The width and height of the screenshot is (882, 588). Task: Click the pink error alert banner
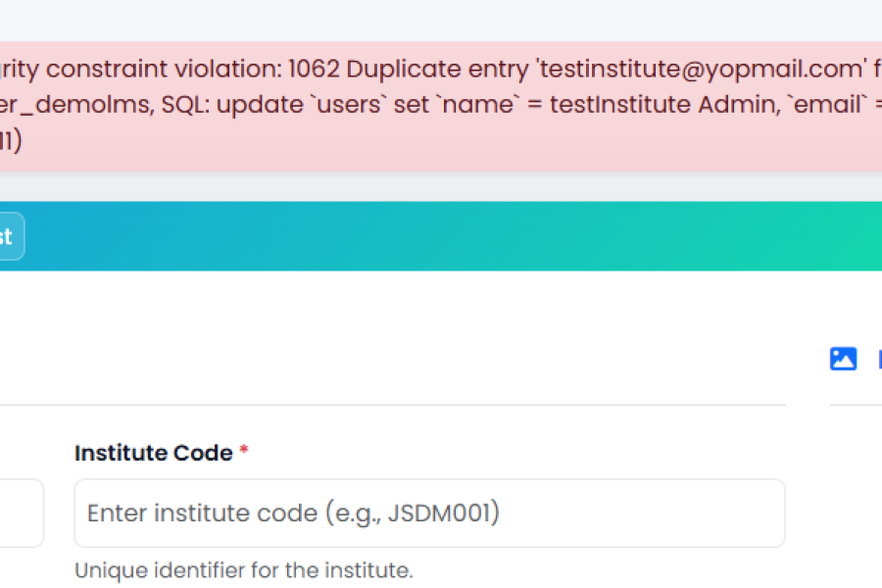point(441,107)
